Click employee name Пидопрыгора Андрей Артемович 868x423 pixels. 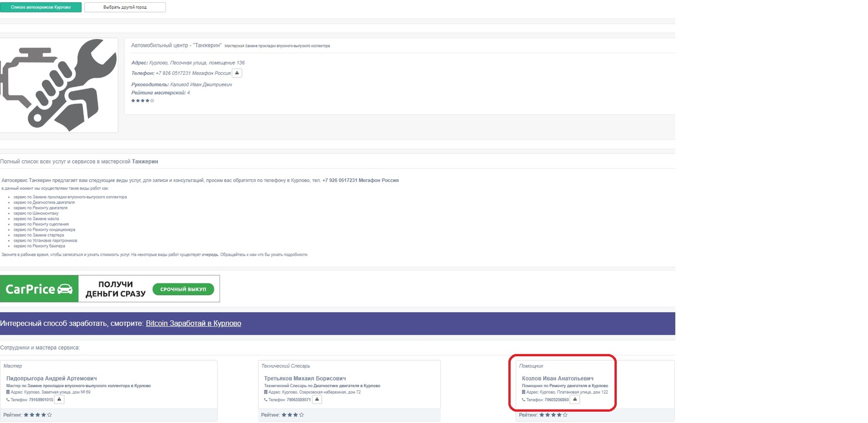(x=52, y=378)
